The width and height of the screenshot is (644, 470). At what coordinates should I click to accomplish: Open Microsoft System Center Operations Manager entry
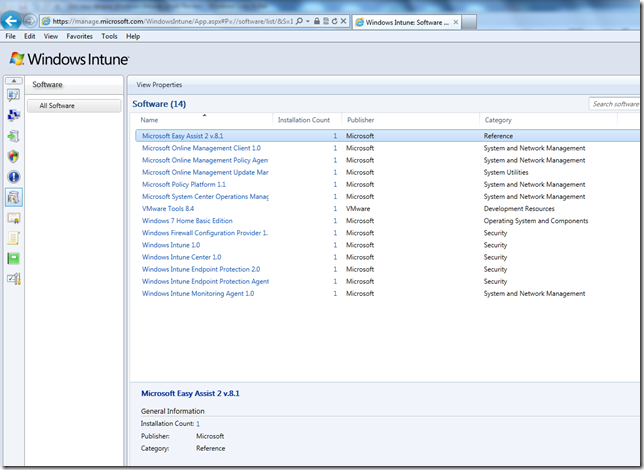point(205,196)
